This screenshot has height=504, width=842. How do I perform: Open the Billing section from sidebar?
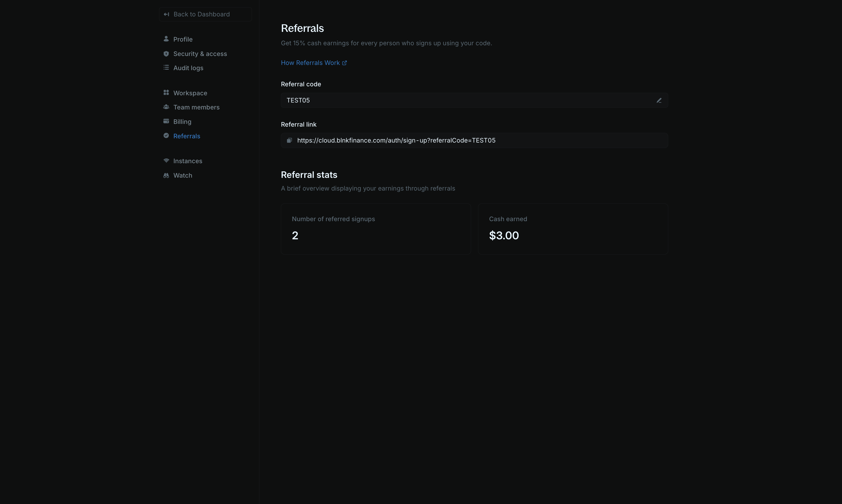(x=182, y=121)
